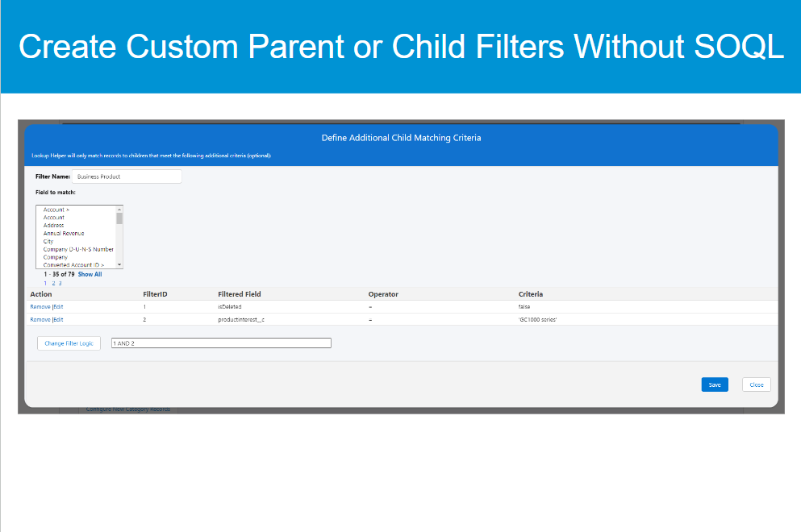Close the matching criteria dialog
801x532 pixels.
point(757,385)
